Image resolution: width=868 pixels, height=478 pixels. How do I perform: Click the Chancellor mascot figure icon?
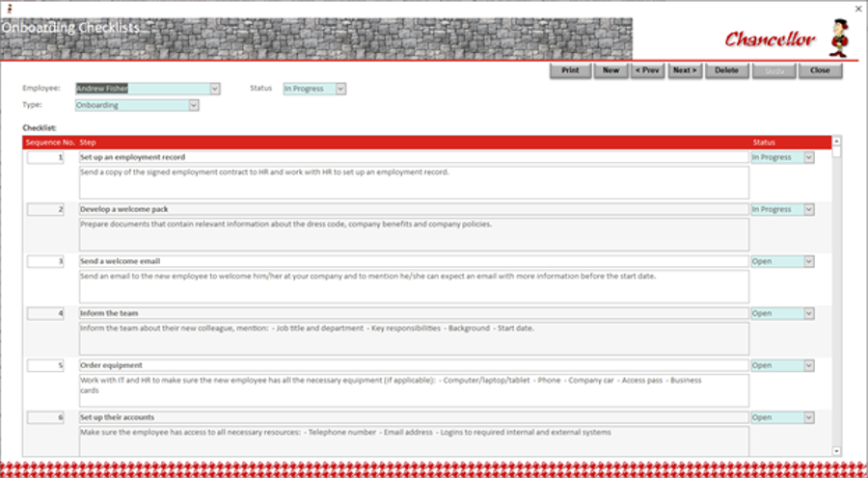837,39
